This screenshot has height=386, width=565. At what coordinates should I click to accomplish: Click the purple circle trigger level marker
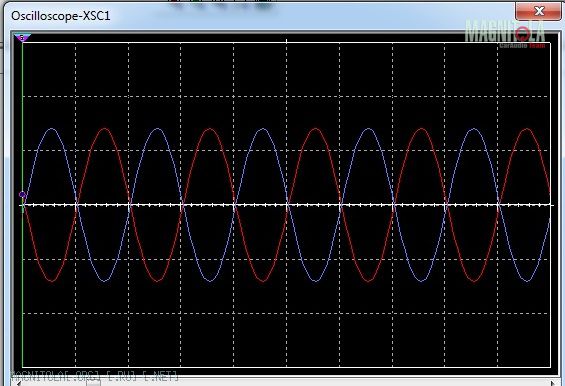[22, 195]
